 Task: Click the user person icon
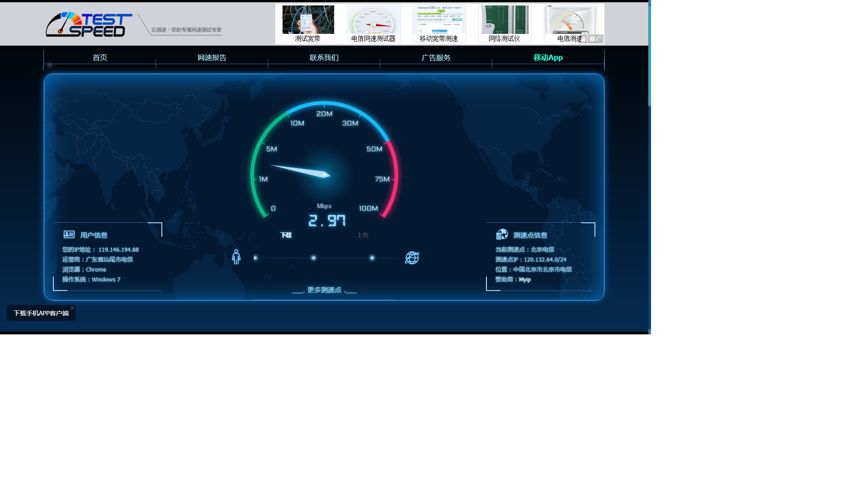[x=236, y=257]
